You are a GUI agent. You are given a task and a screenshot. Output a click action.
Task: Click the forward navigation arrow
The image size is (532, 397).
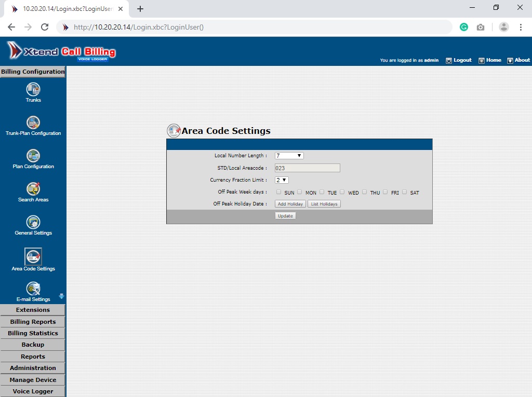[x=28, y=27]
